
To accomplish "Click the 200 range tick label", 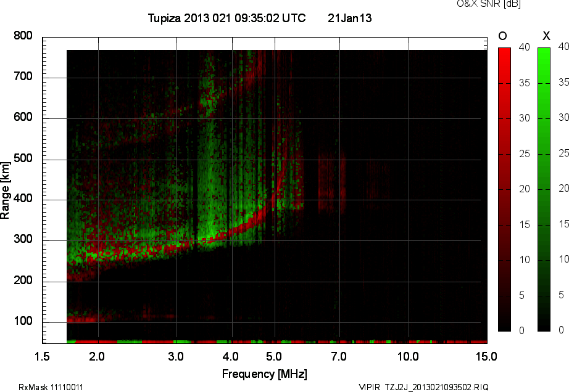I will pos(23,280).
